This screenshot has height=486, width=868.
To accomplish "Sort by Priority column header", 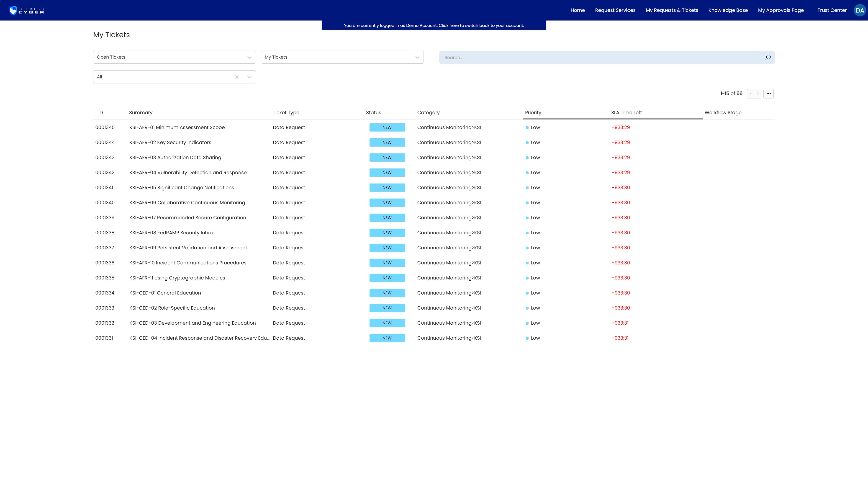I will [x=533, y=113].
